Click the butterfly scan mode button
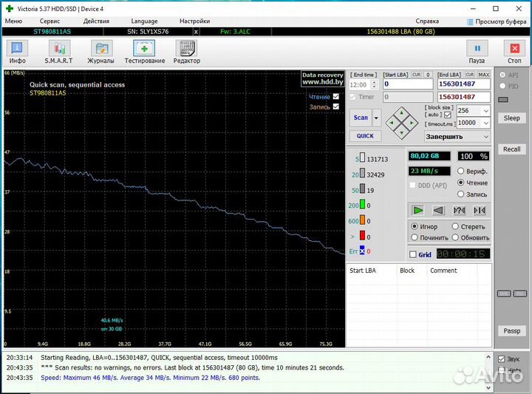532x394 pixels. pyautogui.click(x=480, y=211)
